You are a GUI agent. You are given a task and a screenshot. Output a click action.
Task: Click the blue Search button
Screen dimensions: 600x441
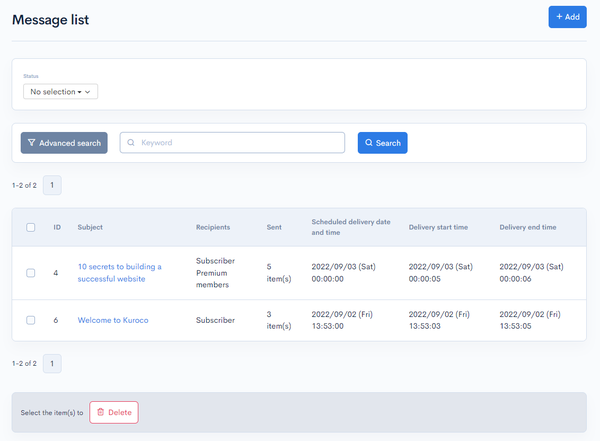[382, 143]
